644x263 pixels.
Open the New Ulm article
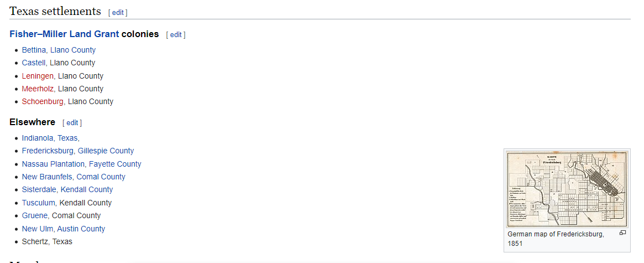pyautogui.click(x=37, y=229)
